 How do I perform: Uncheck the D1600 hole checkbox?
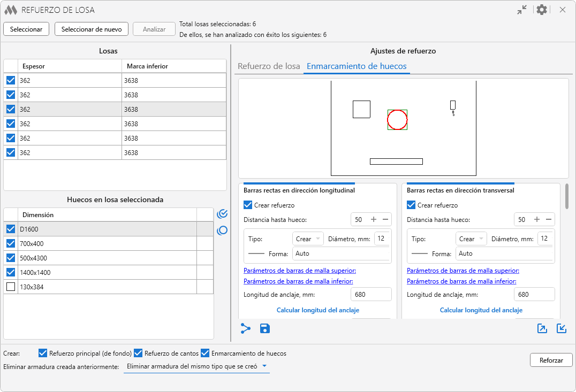pyautogui.click(x=11, y=229)
